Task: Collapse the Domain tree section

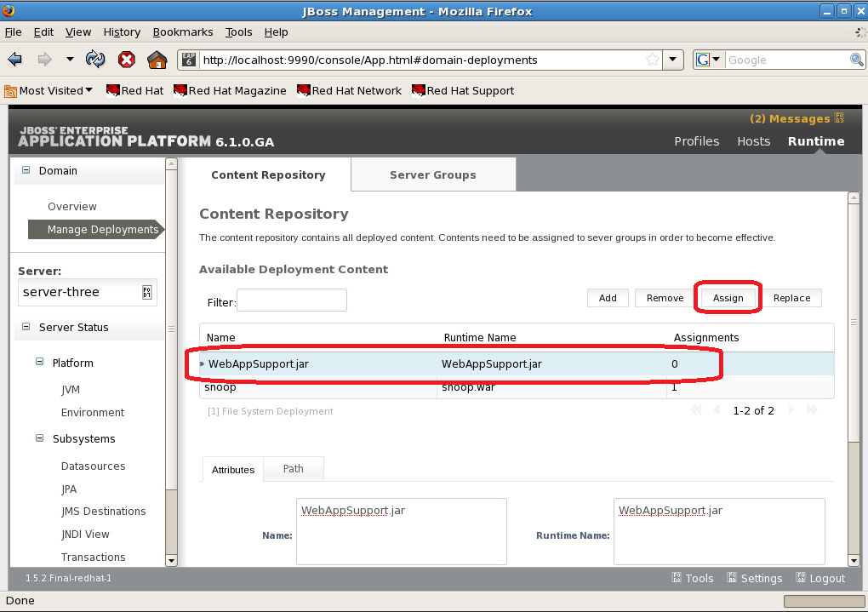Action: click(x=26, y=170)
